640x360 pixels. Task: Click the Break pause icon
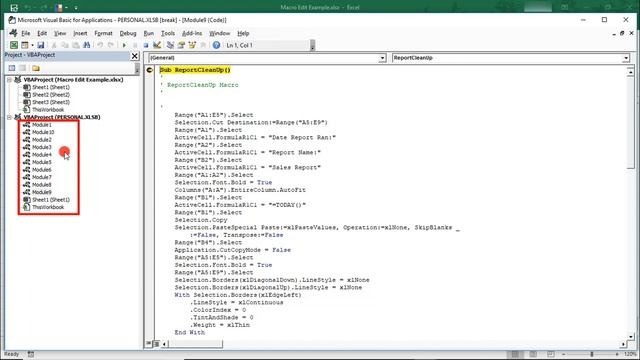tap(135, 45)
